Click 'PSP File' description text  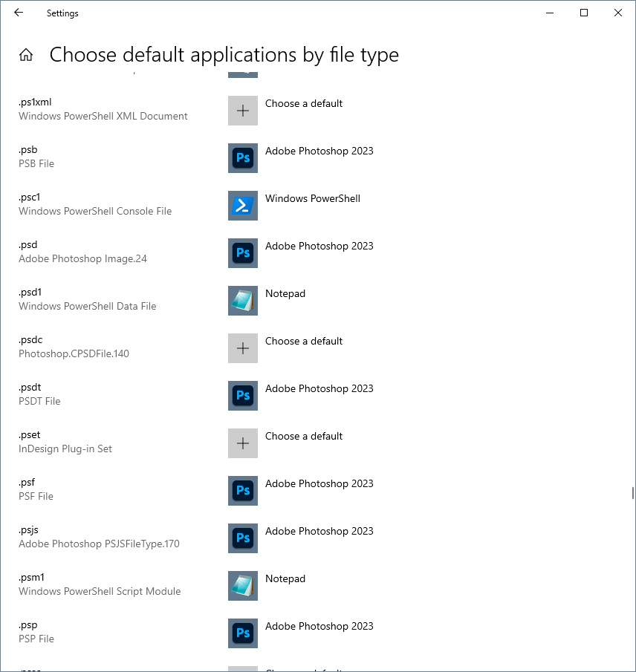(x=36, y=640)
